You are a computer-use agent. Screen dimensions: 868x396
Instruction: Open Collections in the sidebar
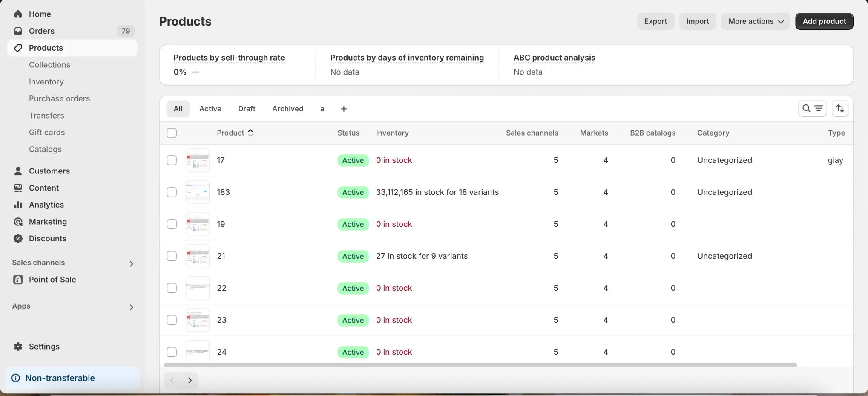click(x=49, y=65)
